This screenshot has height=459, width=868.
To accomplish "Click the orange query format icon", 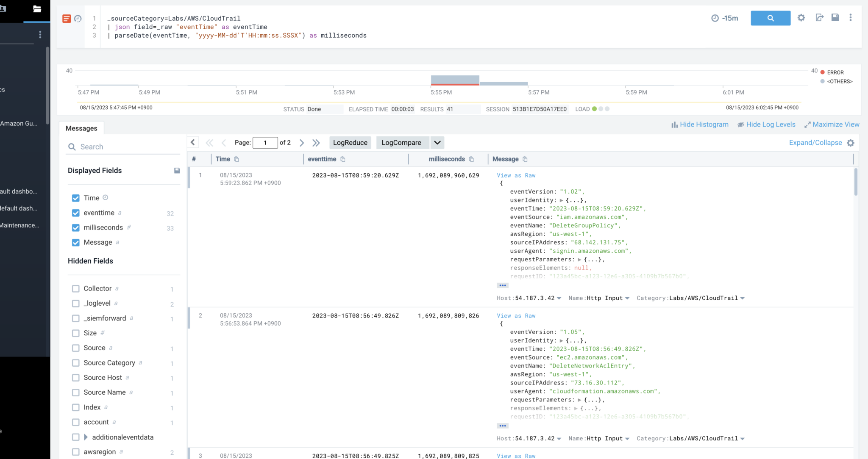I will point(67,18).
